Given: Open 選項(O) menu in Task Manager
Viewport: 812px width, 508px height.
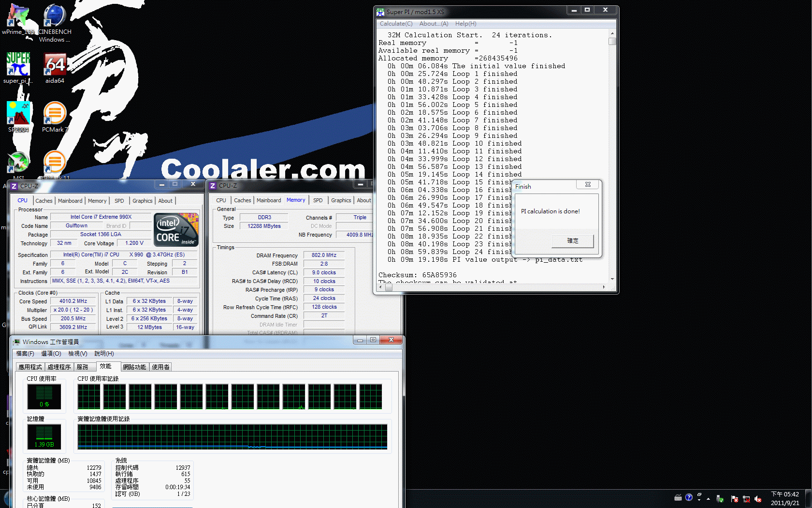Looking at the screenshot, I should coord(51,354).
